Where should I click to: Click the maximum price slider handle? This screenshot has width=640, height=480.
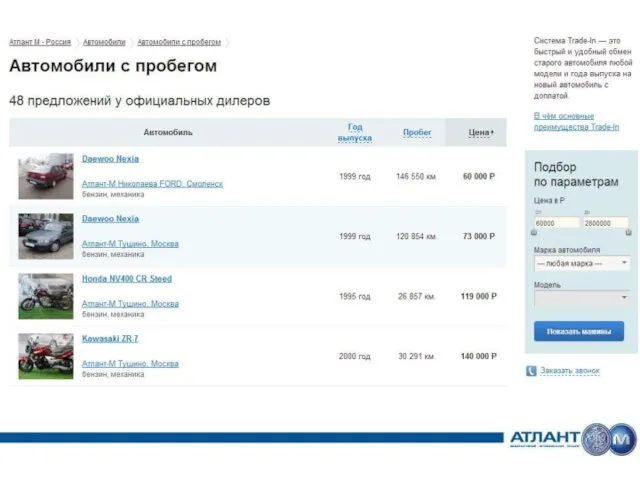point(629,233)
